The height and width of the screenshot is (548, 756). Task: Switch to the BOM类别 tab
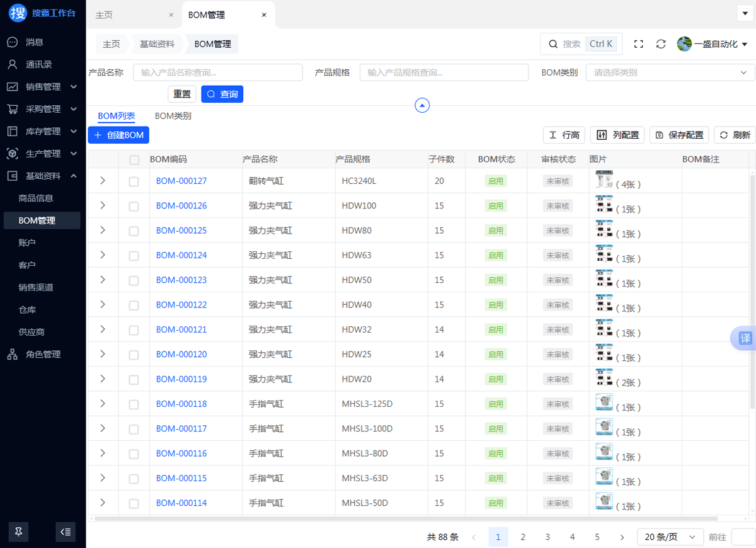[x=173, y=116]
